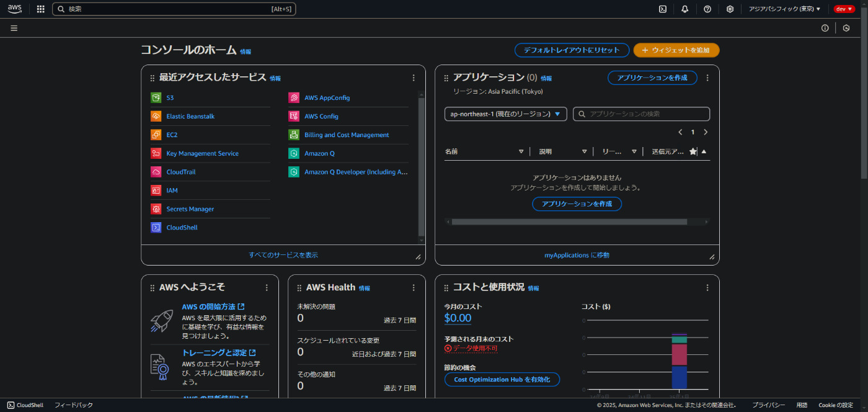This screenshot has height=412, width=868.
Task: Sort by the リー... region column
Action: [x=634, y=151]
